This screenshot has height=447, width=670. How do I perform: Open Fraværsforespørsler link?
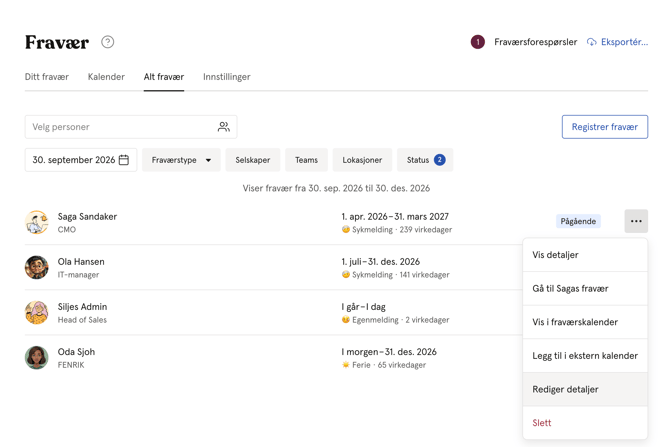(x=535, y=42)
